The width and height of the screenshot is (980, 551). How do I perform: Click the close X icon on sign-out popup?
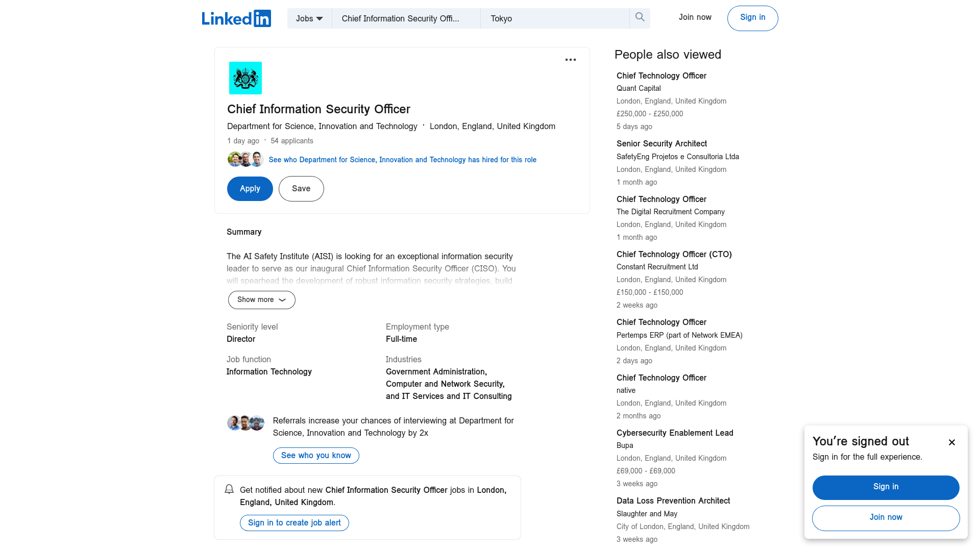tap(952, 442)
